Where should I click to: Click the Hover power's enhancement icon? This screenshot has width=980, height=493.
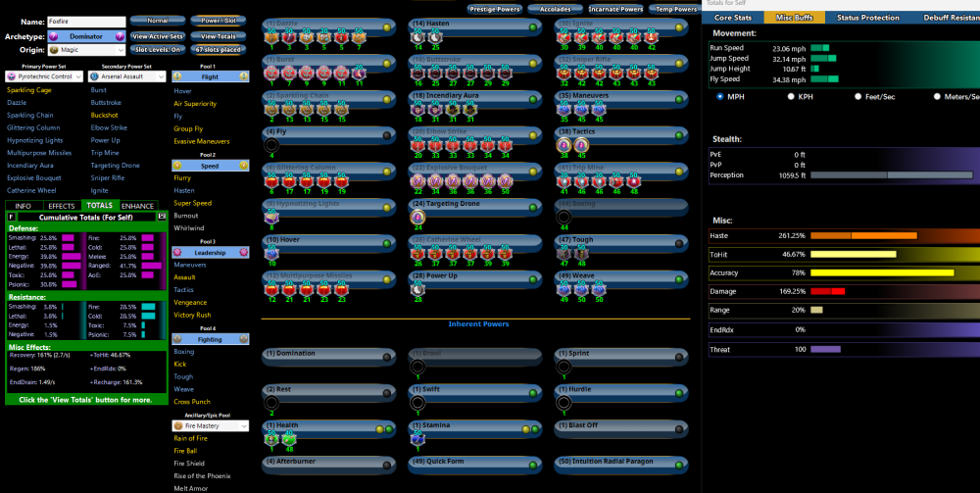click(x=271, y=253)
